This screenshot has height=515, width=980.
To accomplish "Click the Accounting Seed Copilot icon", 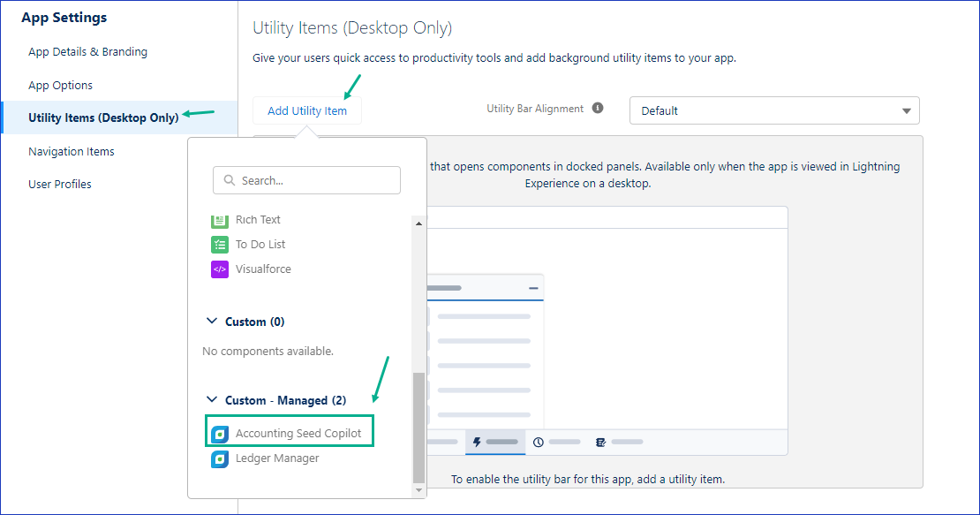I will point(220,434).
